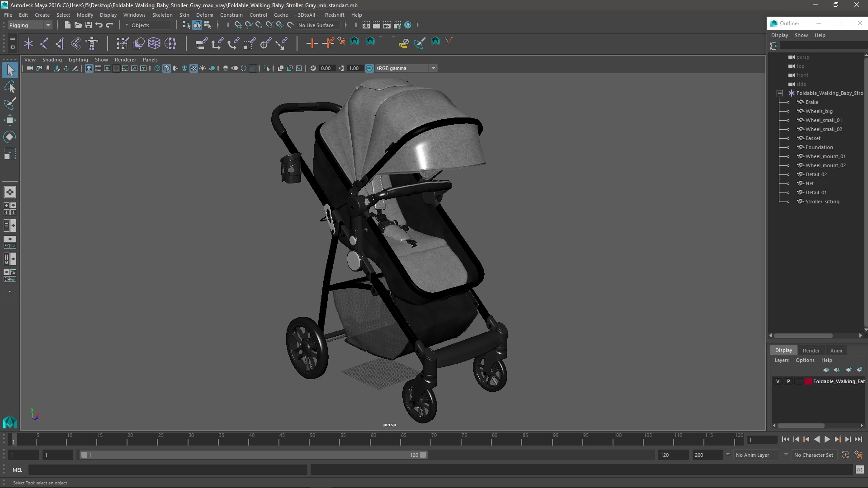868x488 pixels.
Task: Switch to the Anim layer tab
Action: pos(836,351)
